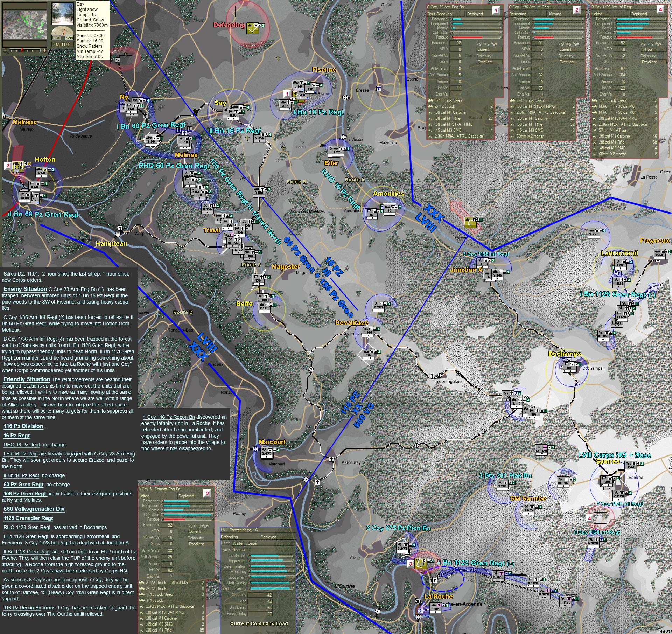Click the 'Dochamps' town label on map
Viewport: 672px width, 634px height.
coord(565,354)
